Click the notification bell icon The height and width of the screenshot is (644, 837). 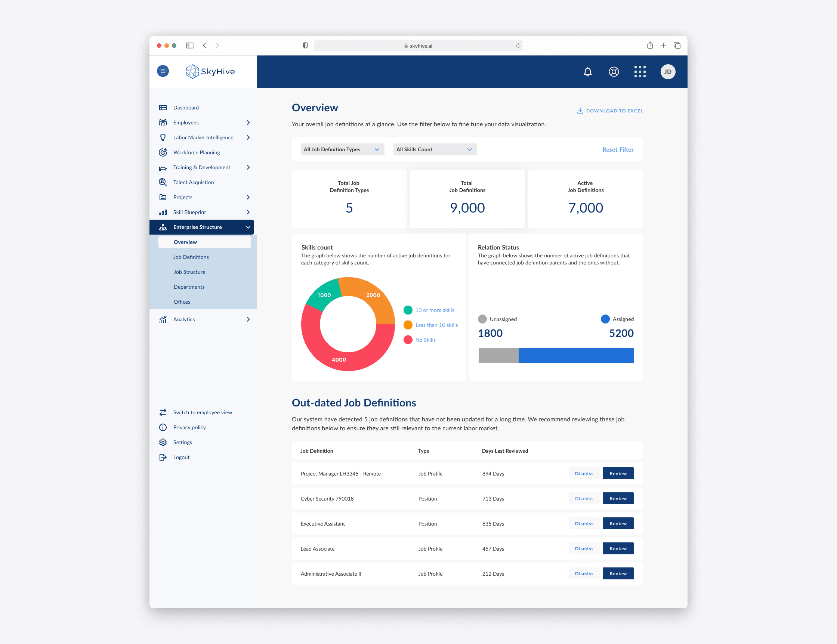587,72
